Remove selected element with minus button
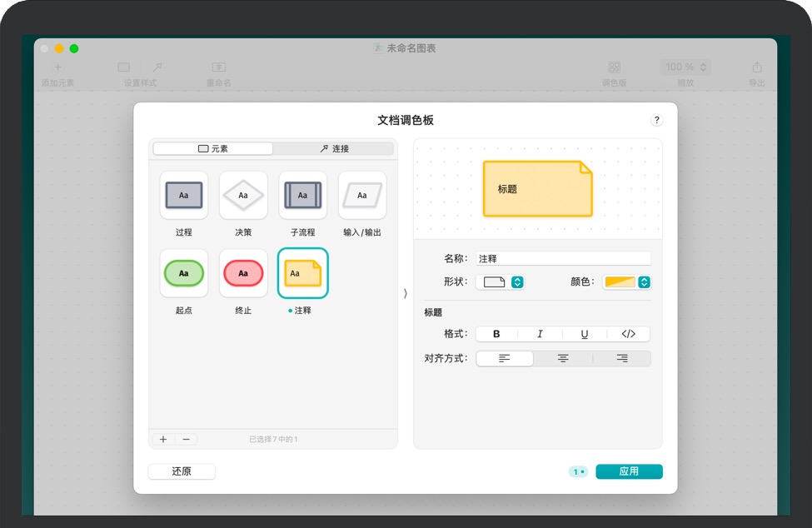Viewport: 812px width, 528px height. point(186,439)
